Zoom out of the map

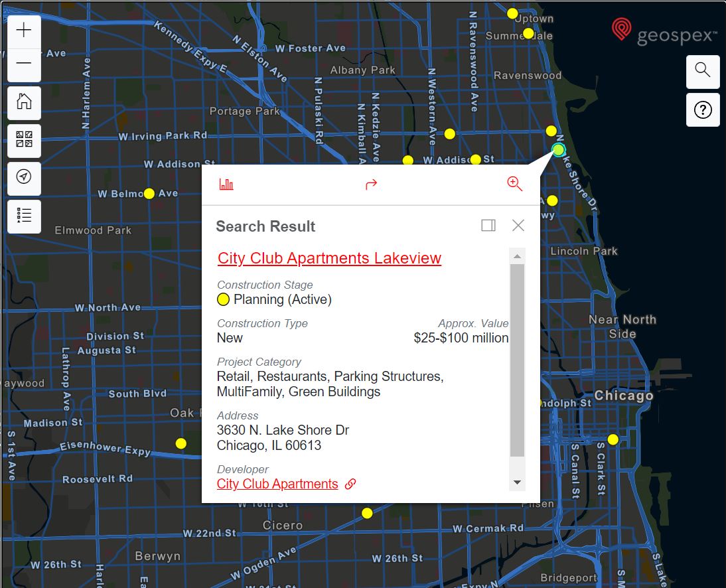[x=24, y=64]
